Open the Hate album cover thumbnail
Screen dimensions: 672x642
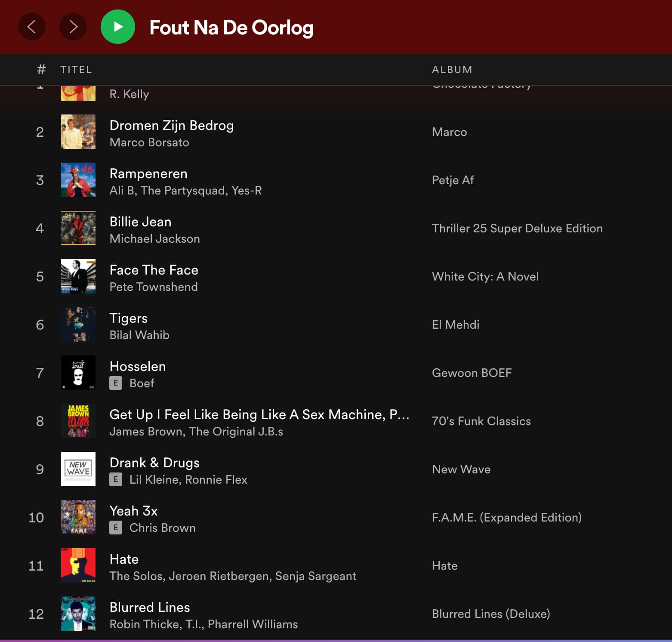78,565
